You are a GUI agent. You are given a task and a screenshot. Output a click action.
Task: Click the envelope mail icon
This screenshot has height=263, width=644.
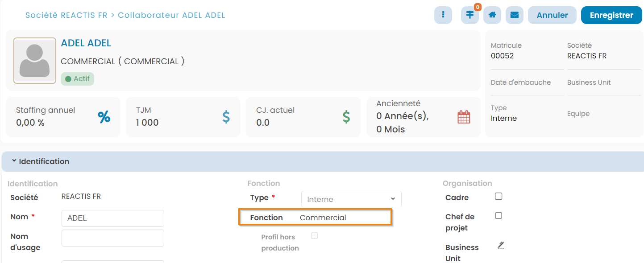click(x=515, y=15)
